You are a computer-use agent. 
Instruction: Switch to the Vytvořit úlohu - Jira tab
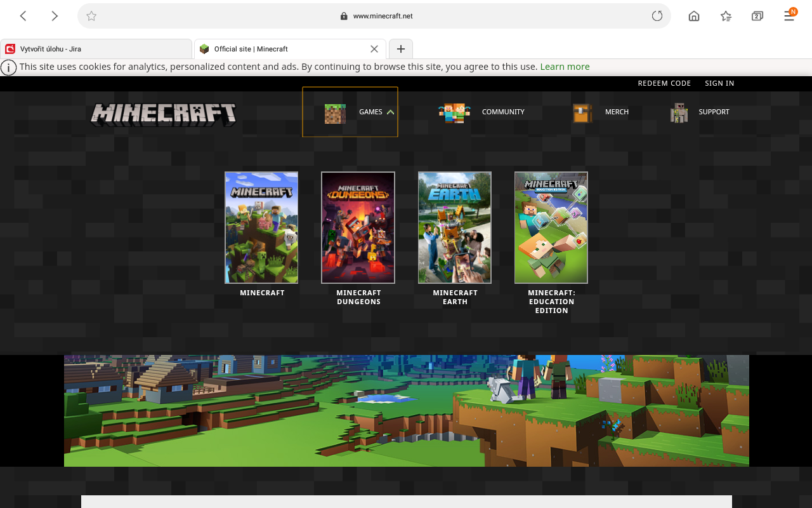tap(96, 49)
